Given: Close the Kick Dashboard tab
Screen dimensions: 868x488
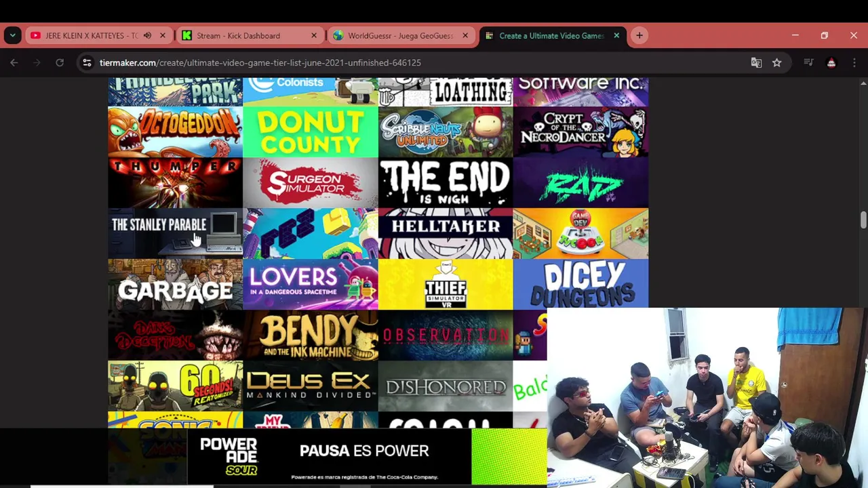Looking at the screenshot, I should [x=313, y=35].
